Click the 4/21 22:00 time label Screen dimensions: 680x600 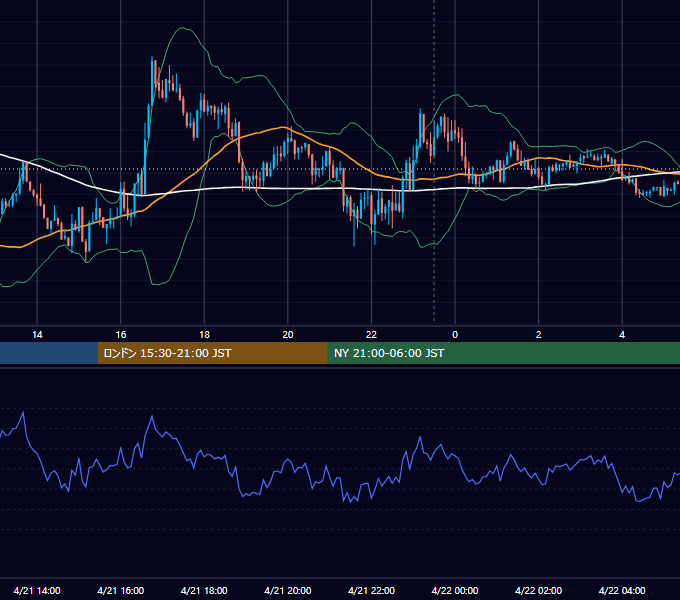click(371, 590)
